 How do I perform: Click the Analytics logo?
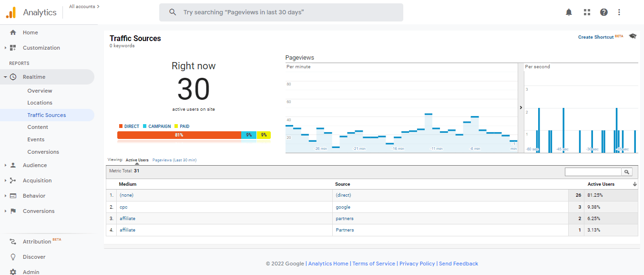point(10,12)
